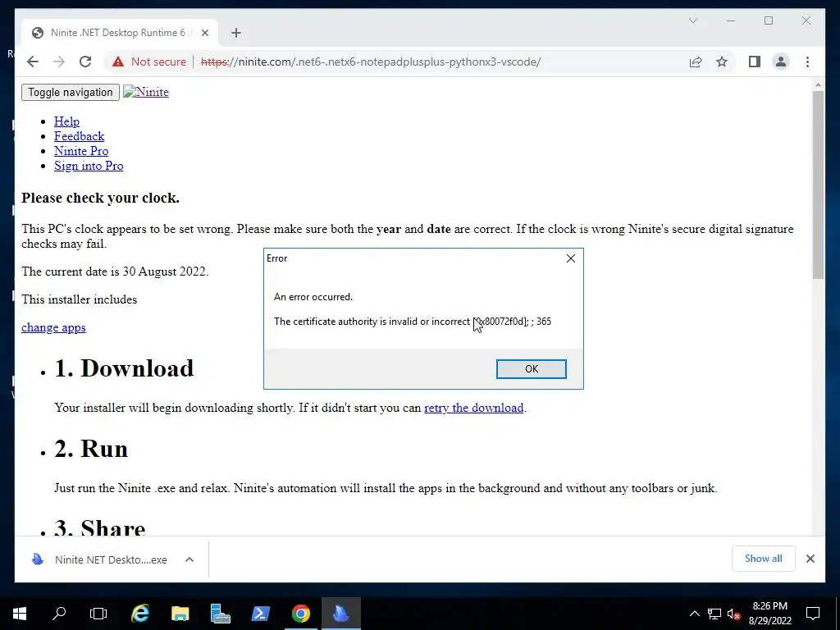Open a new tab with plus button
The image size is (840, 630).
click(235, 33)
